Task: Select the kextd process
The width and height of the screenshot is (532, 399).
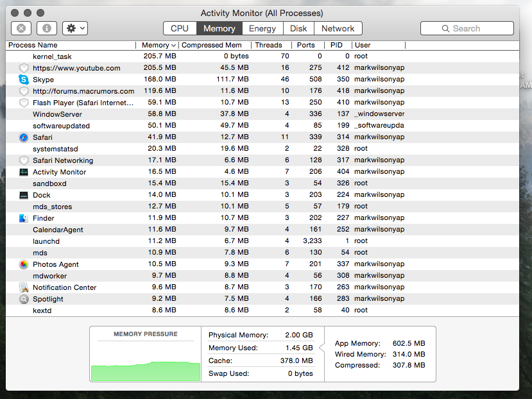Action: (x=262, y=310)
